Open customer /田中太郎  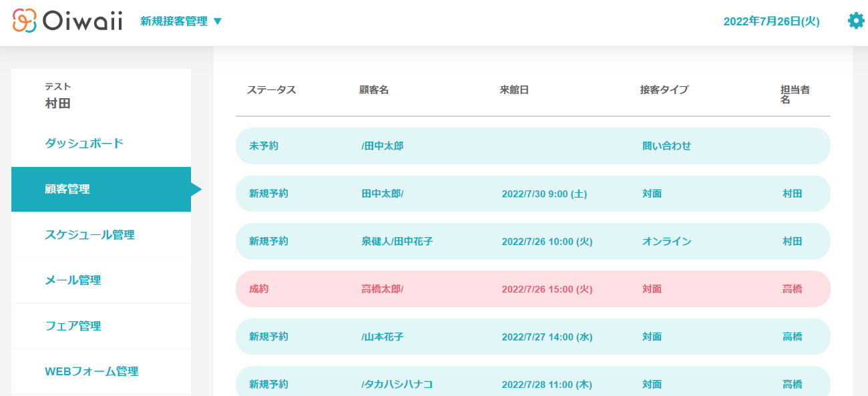click(383, 146)
